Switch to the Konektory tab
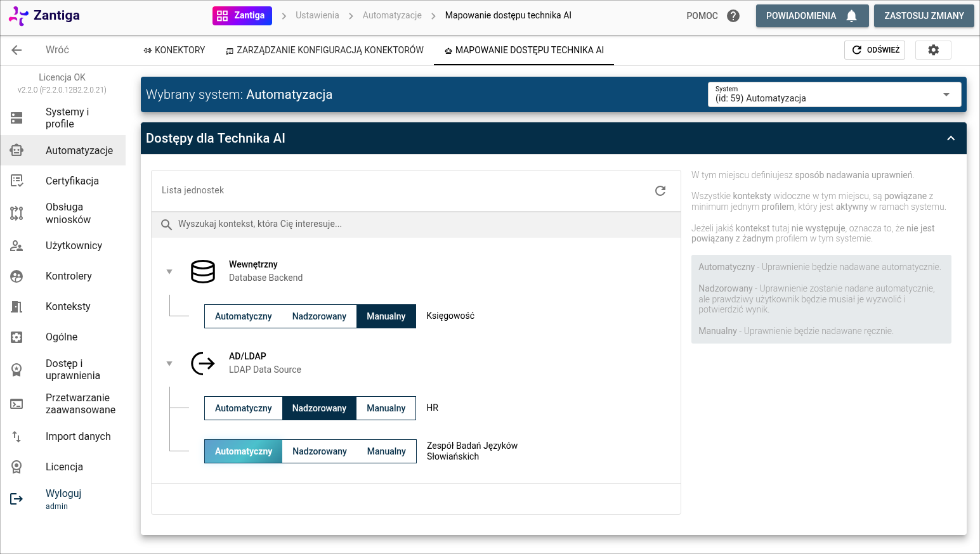980x554 pixels. pyautogui.click(x=174, y=50)
